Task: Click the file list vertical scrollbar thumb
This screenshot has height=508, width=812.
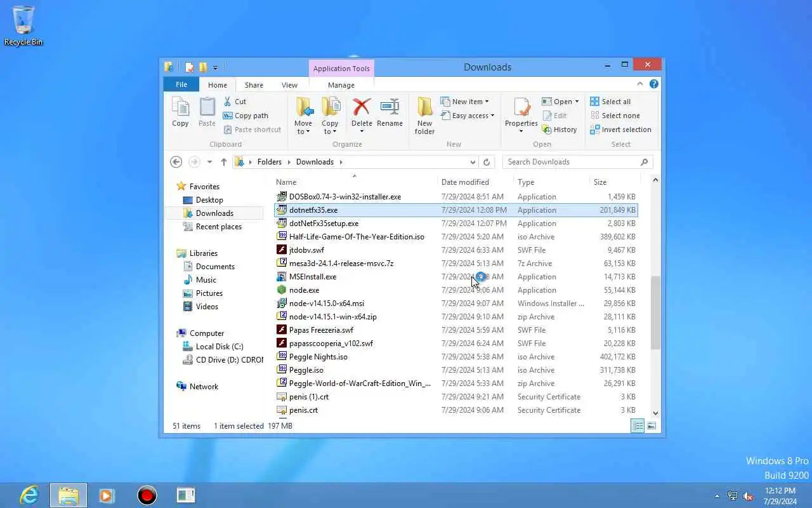Action: pyautogui.click(x=655, y=313)
